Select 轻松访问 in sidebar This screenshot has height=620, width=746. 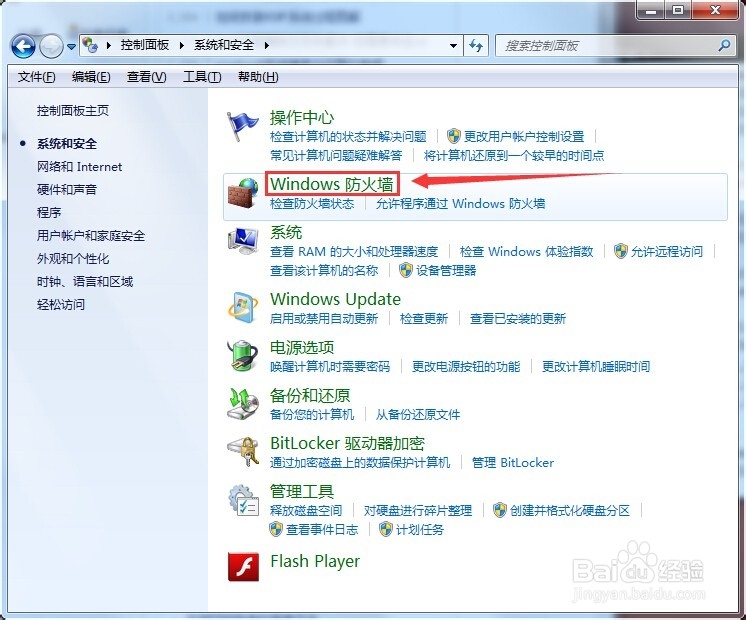click(x=61, y=304)
